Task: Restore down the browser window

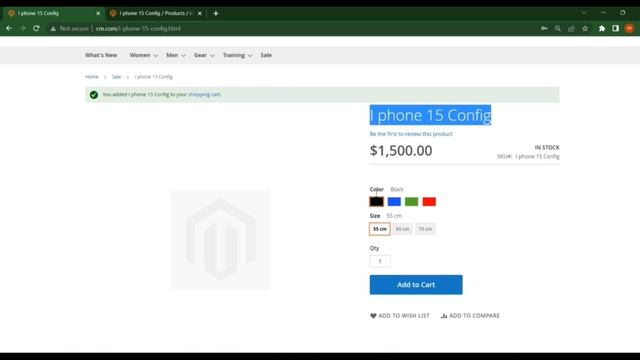Action: [x=622, y=13]
